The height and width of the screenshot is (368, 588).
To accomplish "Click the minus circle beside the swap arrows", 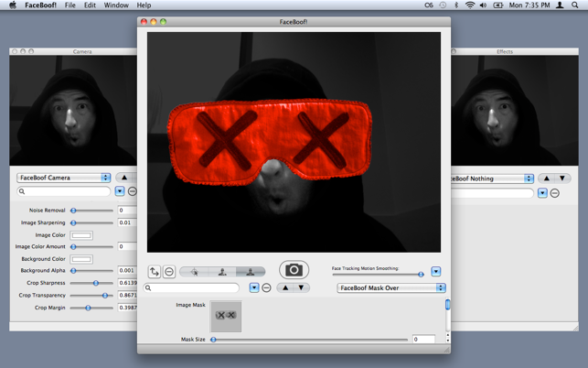I will coord(169,272).
